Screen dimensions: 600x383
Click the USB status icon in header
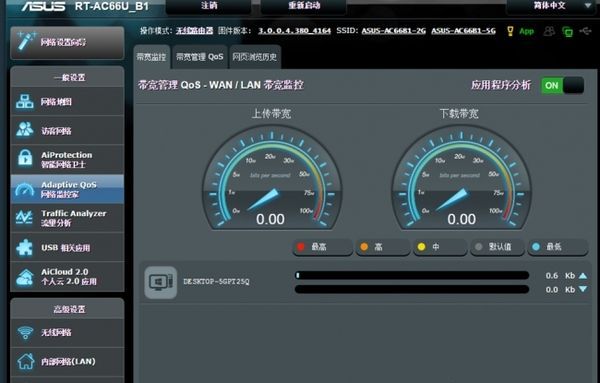point(585,31)
